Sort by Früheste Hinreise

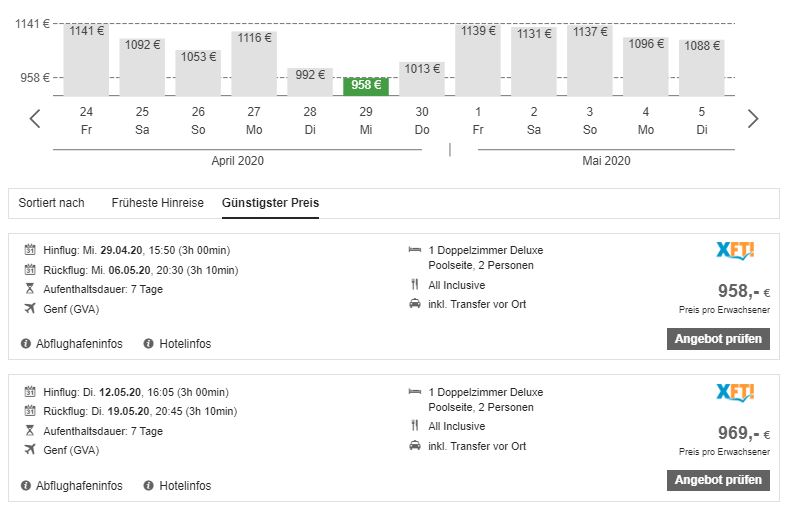tap(157, 203)
